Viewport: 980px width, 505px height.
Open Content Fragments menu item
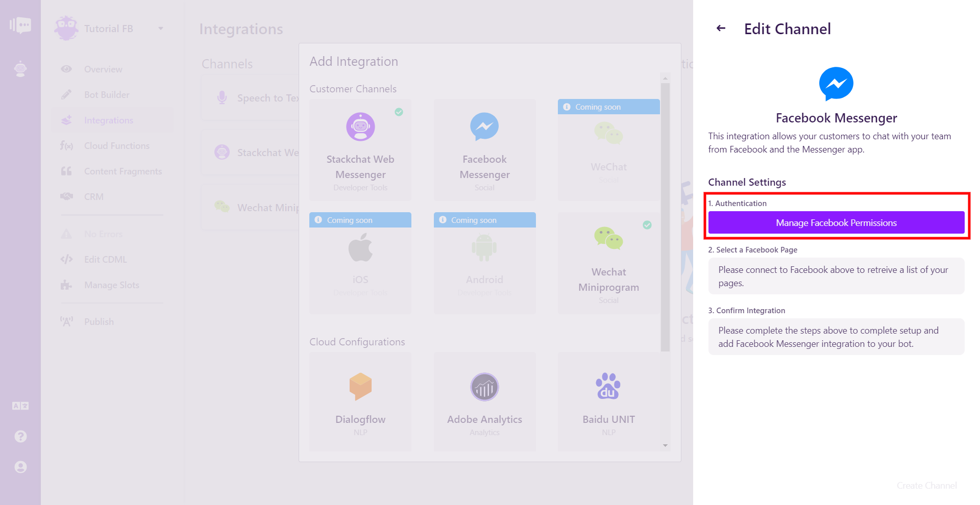point(112,171)
